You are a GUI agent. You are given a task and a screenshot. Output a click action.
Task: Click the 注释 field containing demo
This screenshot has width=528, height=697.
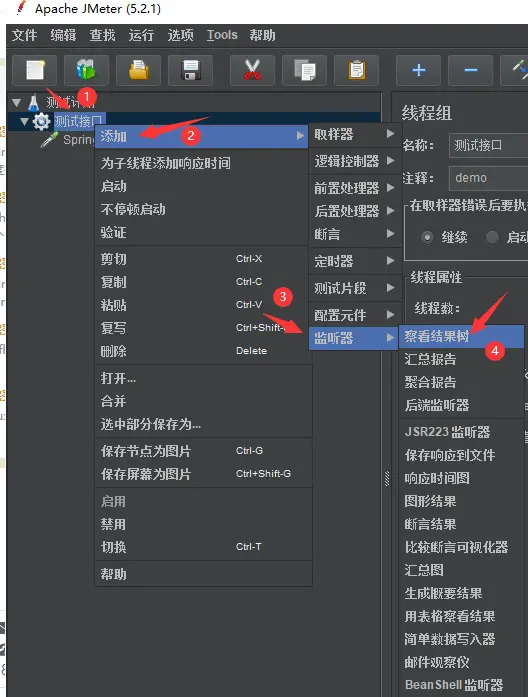489,178
